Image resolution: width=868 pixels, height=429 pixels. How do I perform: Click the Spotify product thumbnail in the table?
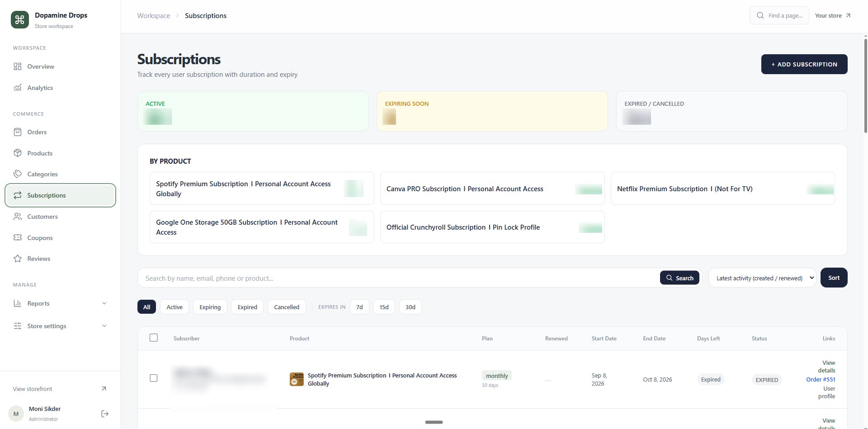[297, 379]
